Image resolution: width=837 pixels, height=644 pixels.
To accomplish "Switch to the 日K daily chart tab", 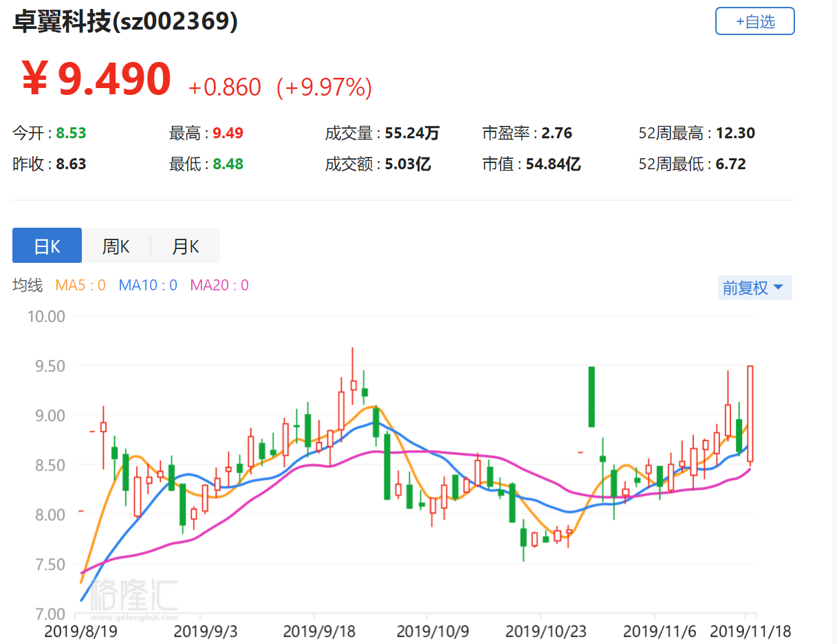I will pos(47,246).
